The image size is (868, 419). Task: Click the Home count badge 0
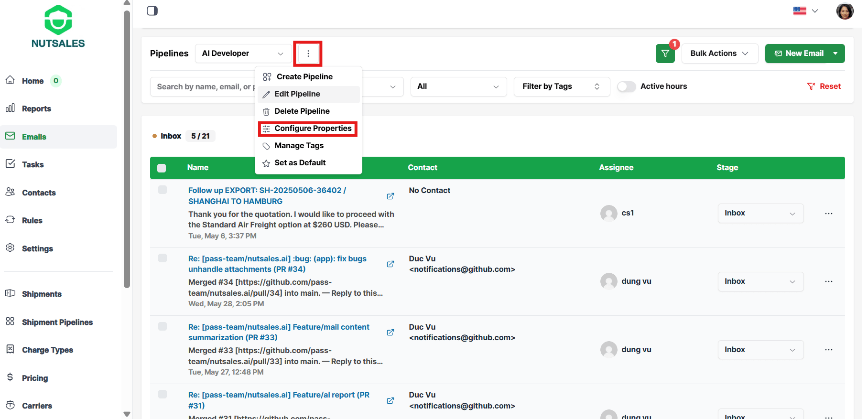click(56, 81)
